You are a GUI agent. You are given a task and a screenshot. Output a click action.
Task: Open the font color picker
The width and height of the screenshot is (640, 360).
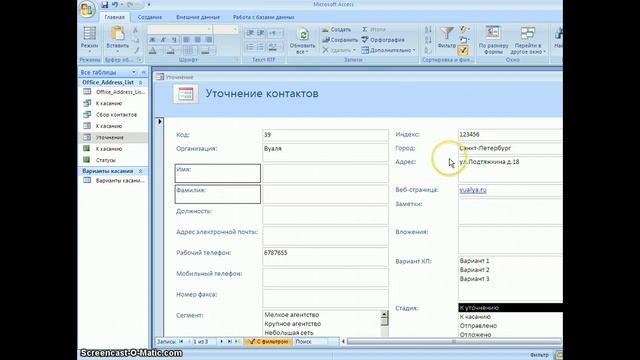(154, 51)
